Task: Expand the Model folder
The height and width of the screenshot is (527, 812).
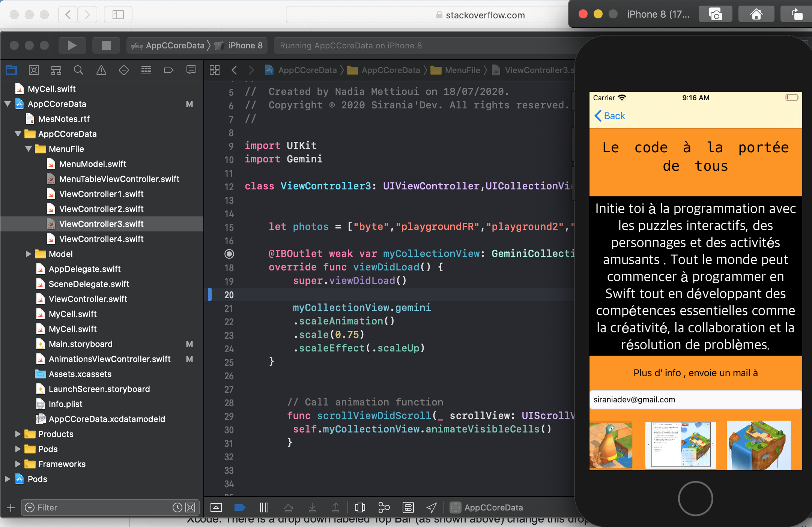Action: coord(29,254)
